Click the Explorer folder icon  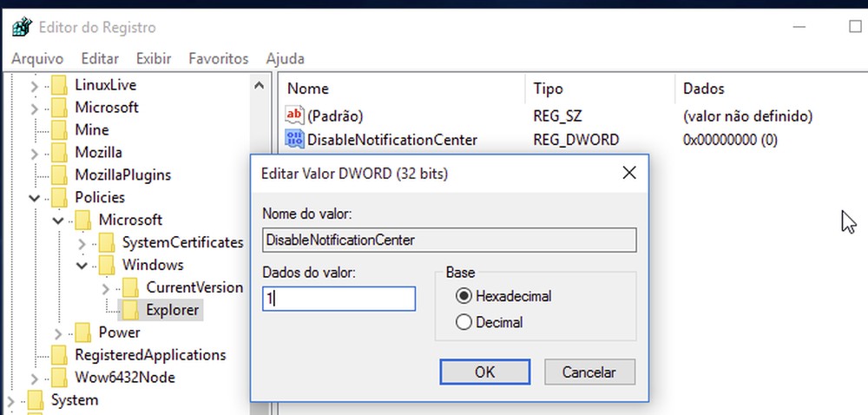point(130,310)
